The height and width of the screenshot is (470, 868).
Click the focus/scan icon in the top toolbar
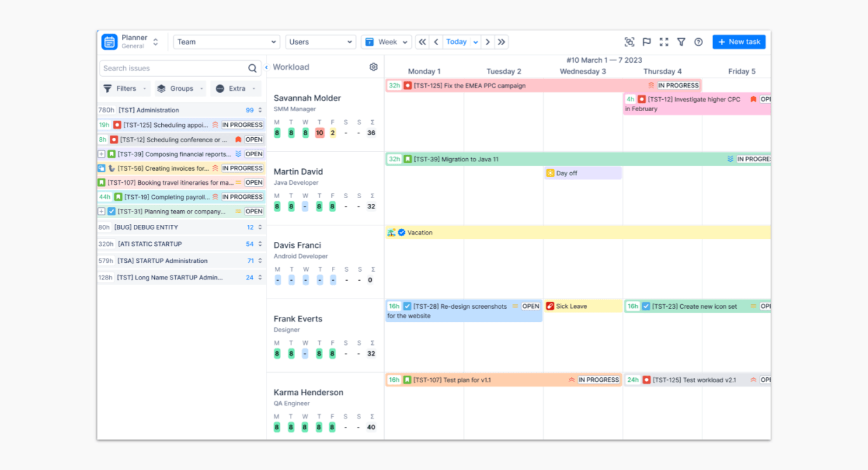click(x=629, y=42)
